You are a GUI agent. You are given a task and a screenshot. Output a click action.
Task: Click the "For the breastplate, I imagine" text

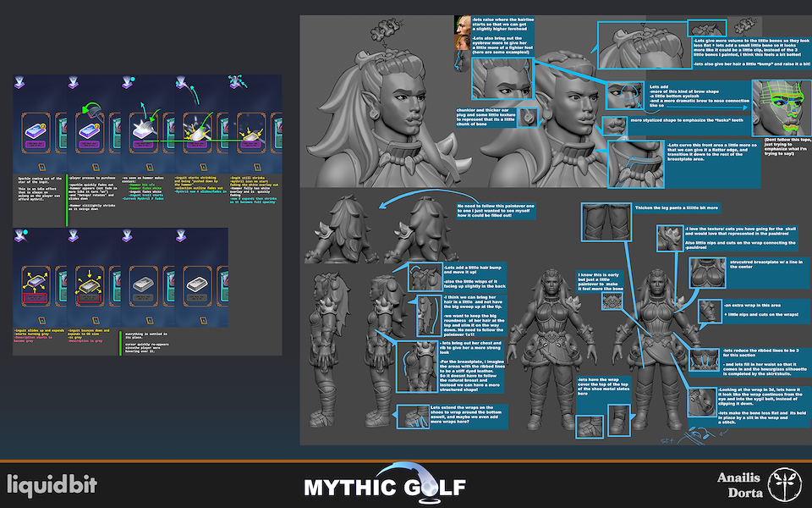point(473,376)
